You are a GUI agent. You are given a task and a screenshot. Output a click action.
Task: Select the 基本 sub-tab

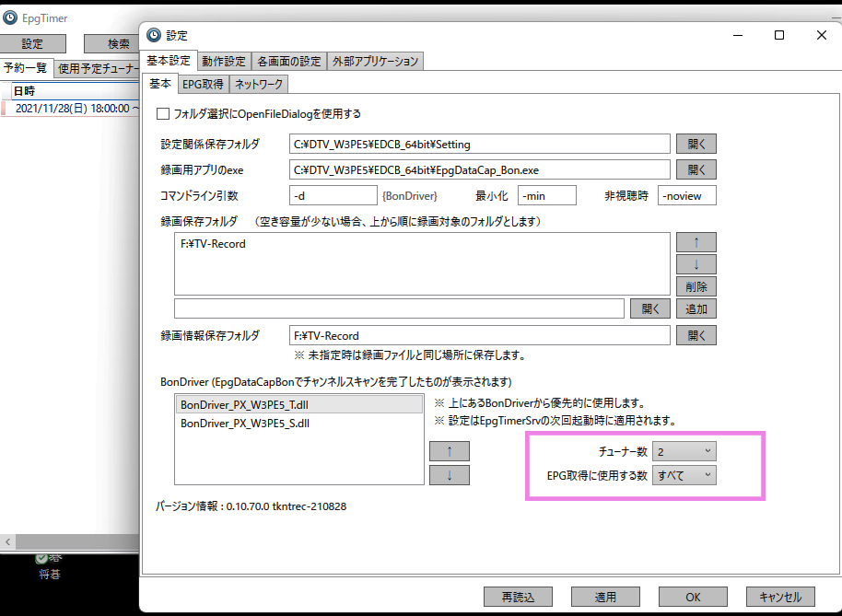pos(160,84)
